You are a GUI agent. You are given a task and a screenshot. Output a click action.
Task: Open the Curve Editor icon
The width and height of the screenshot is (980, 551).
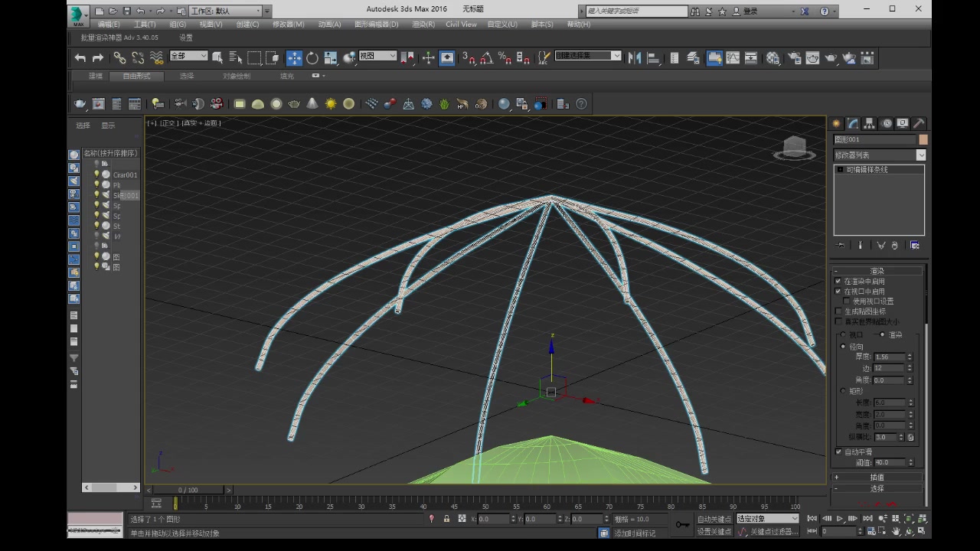pyautogui.click(x=733, y=58)
